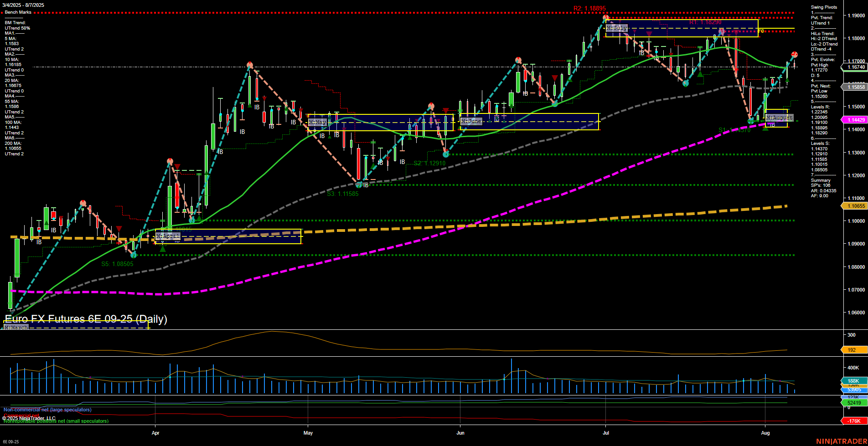Click the white 1.16740 last-price marker
The height and width of the screenshot is (446, 868).
coord(853,67)
